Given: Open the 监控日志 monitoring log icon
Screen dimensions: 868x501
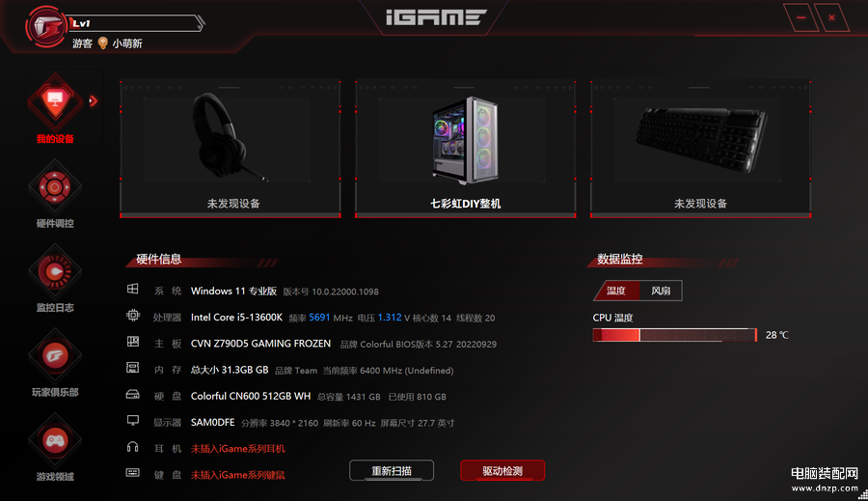Looking at the screenshot, I should click(55, 271).
